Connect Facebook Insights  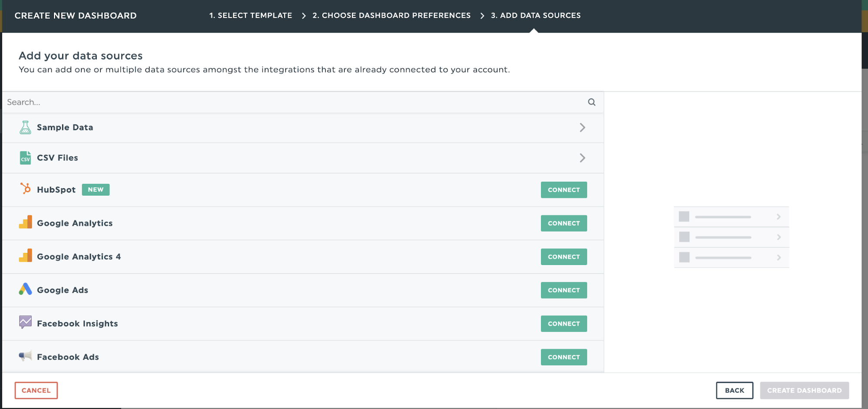564,324
